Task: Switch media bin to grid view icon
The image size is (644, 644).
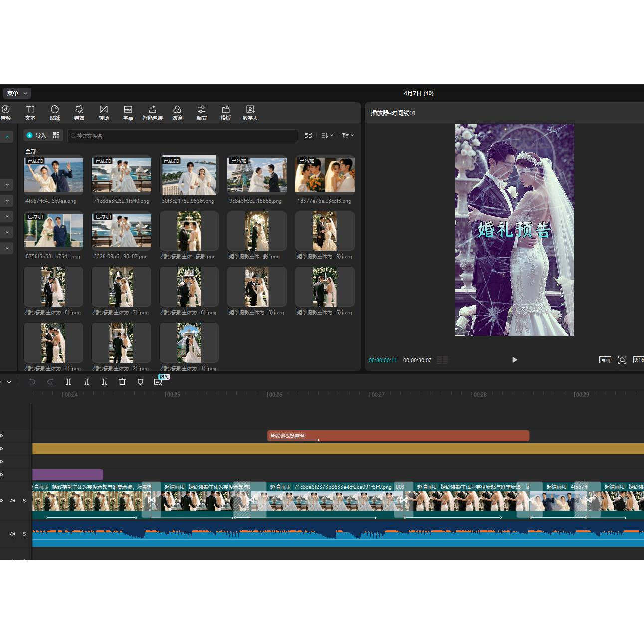Action: point(308,135)
